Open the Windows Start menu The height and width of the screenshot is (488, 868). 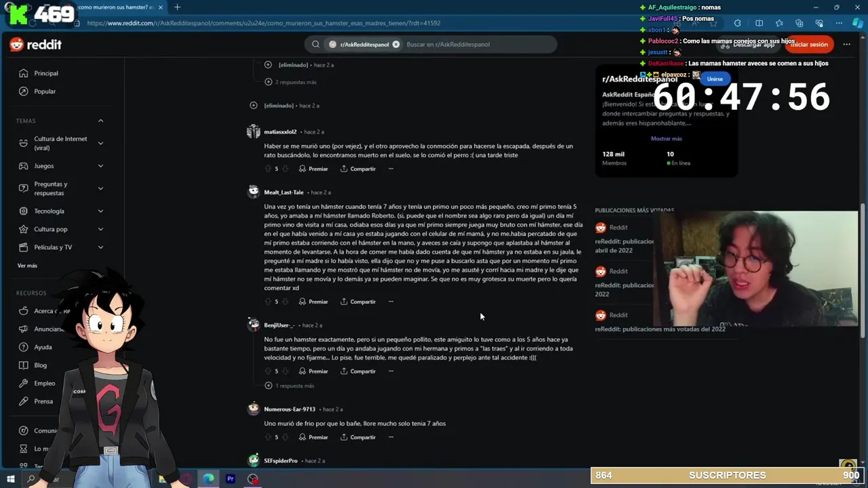(x=10, y=479)
